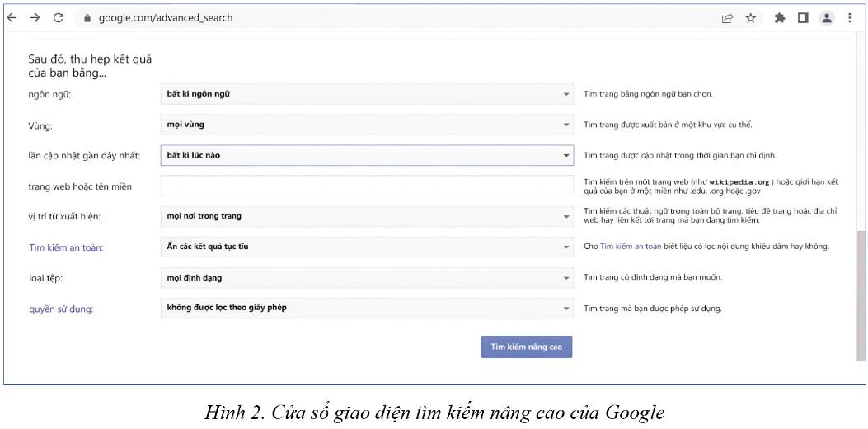
Task: Click the 'Tìm trang bằng ngôn ngữ bạn chọn.' text
Action: pos(648,94)
